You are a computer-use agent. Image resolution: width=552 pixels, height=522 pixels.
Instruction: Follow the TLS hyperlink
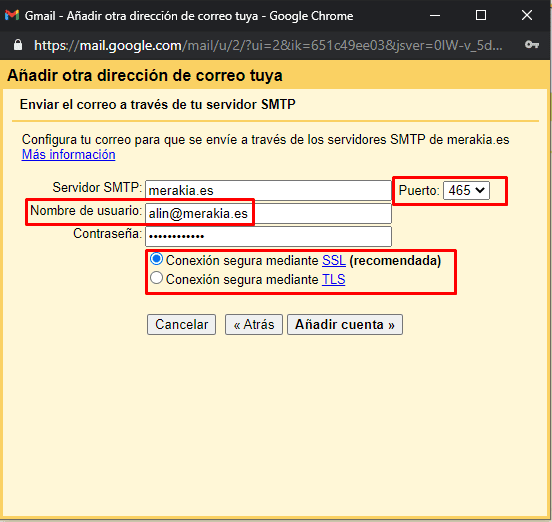tap(333, 279)
